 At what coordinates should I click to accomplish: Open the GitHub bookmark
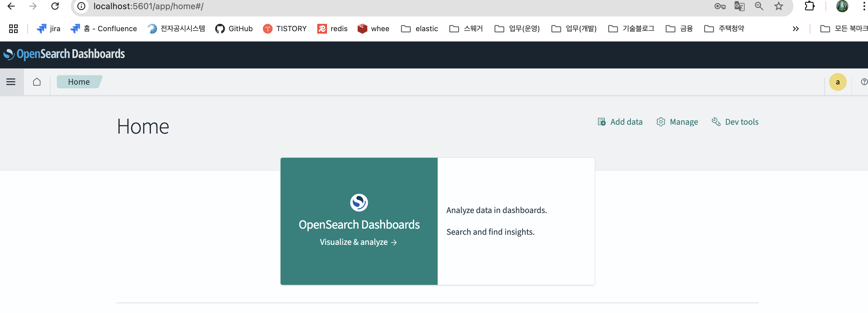(234, 29)
